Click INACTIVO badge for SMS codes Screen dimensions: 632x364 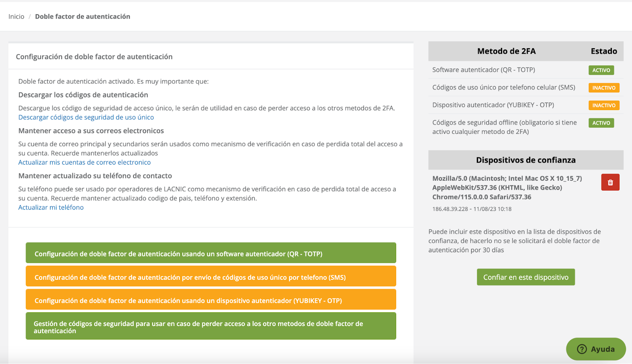pos(604,88)
